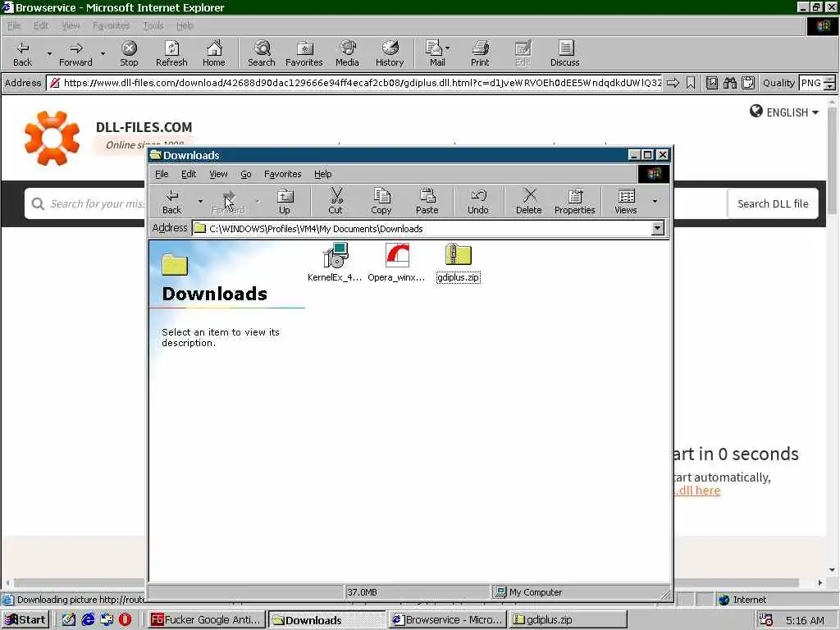840x630 pixels.
Task: Stop page loading in Internet Explorer
Action: tap(129, 53)
